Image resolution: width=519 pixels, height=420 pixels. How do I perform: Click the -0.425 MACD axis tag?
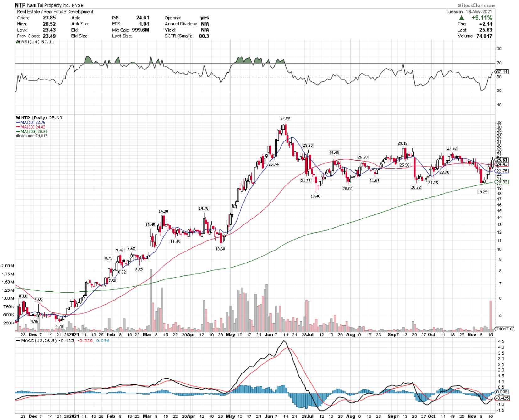[x=502, y=398]
